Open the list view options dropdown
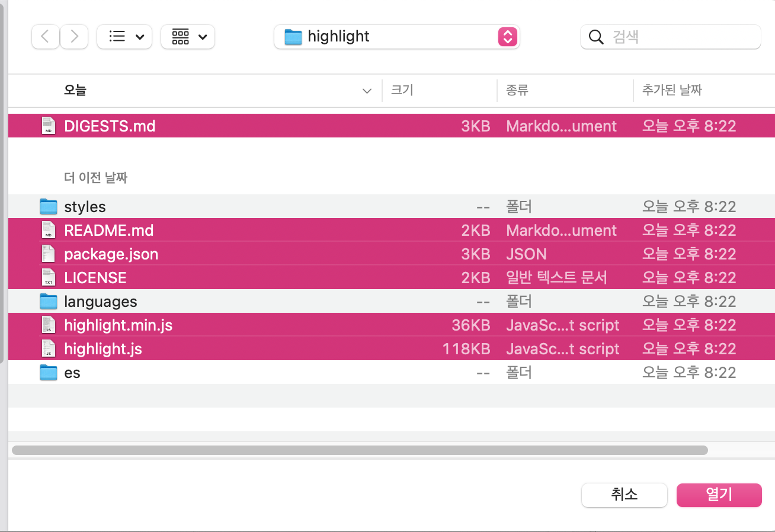The height and width of the screenshot is (532, 775). click(x=124, y=37)
